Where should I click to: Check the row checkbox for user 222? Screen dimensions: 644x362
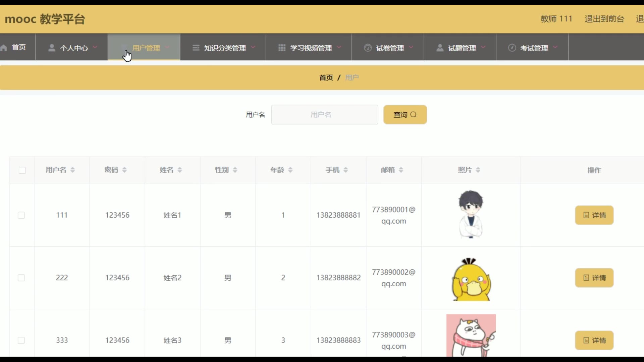21,278
